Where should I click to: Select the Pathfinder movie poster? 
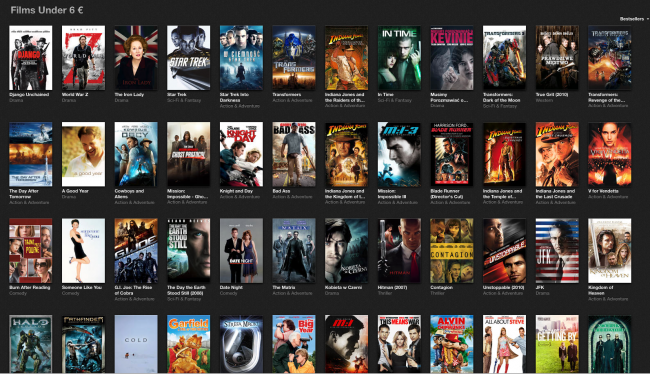tap(83, 344)
